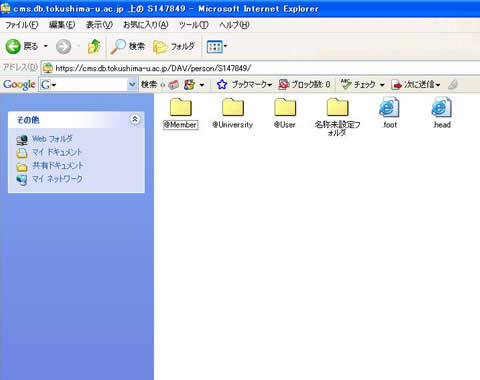
Task: Click the .head file name label
Action: [x=442, y=125]
